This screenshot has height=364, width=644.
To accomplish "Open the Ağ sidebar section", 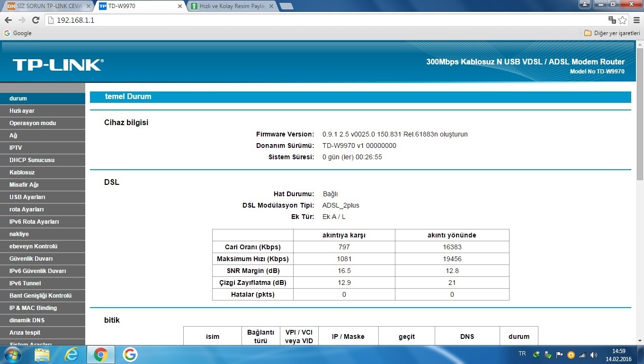I will pyautogui.click(x=43, y=135).
